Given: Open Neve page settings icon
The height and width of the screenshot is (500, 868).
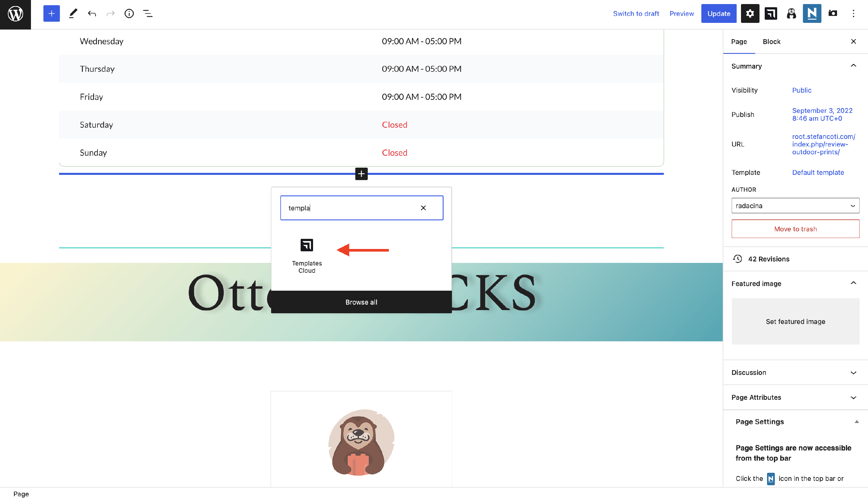Looking at the screenshot, I should pyautogui.click(x=812, y=14).
